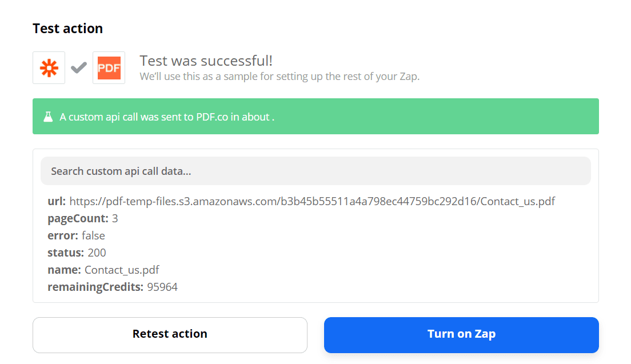The width and height of the screenshot is (631, 364).
Task: Select the remainingCredits value 95964
Action: click(162, 286)
